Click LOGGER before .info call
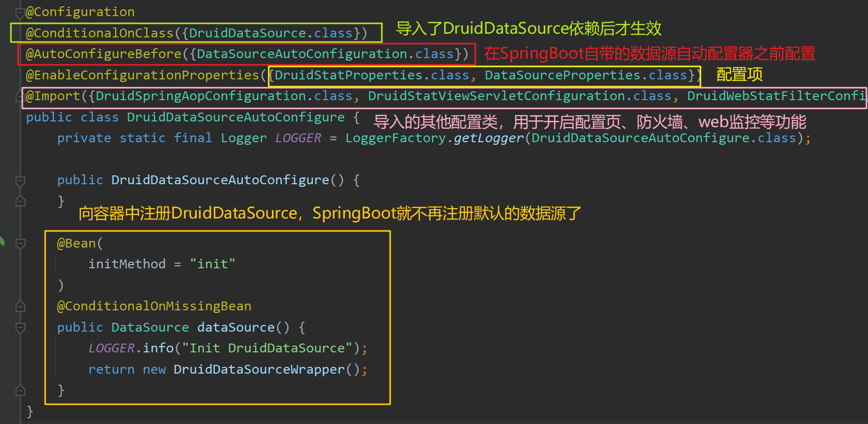Screen dimensions: 868x424 coord(111,348)
